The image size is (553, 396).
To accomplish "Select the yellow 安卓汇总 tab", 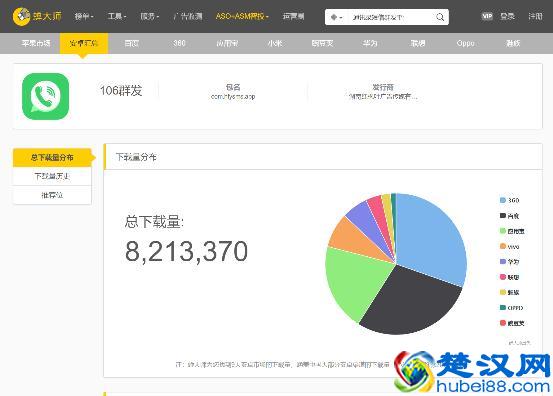I will tap(84, 43).
